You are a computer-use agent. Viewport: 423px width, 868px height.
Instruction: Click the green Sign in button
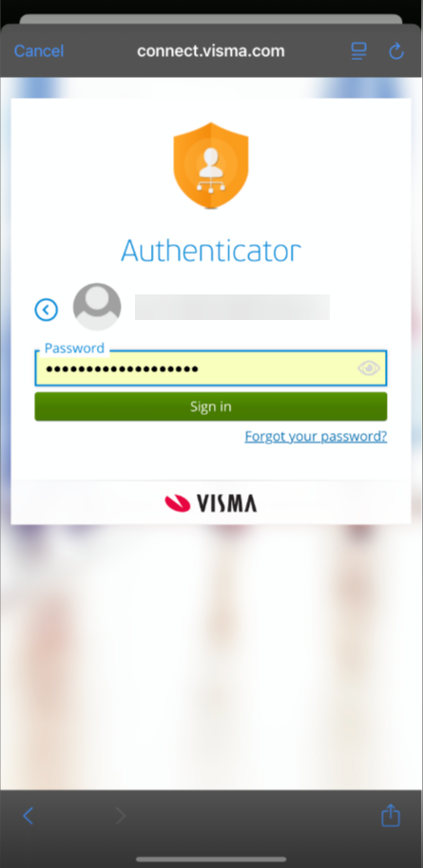coord(211,406)
